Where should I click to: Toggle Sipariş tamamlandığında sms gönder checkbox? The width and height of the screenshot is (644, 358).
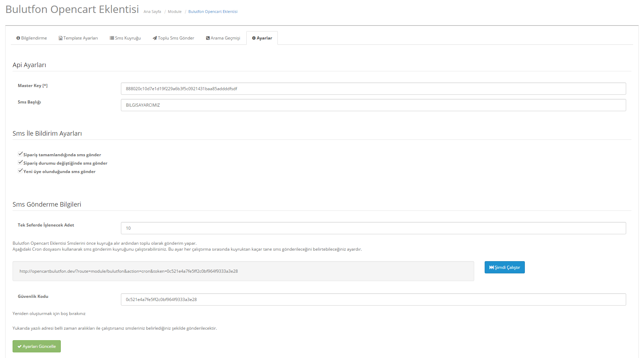click(20, 154)
